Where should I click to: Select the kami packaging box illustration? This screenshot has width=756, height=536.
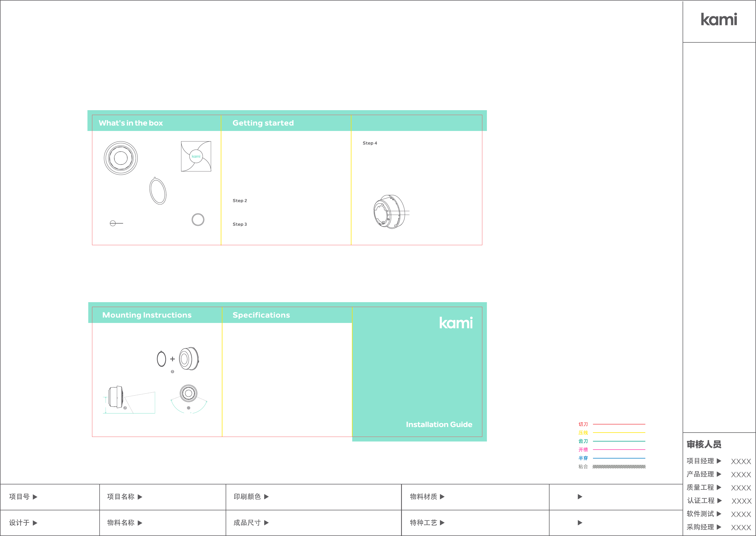point(196,156)
